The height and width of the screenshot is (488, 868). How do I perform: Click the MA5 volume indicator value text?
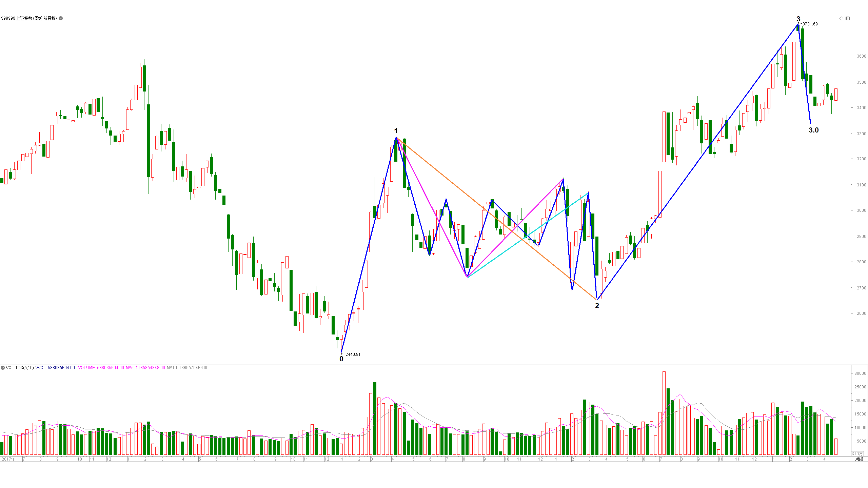coord(145,368)
